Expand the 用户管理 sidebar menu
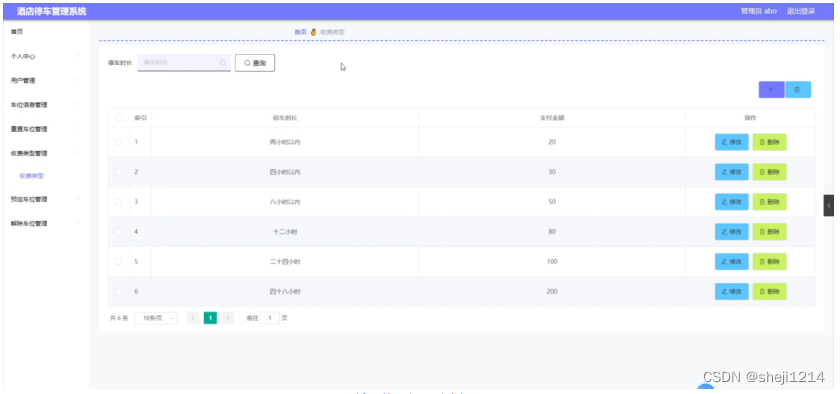The height and width of the screenshot is (394, 840). (46, 80)
